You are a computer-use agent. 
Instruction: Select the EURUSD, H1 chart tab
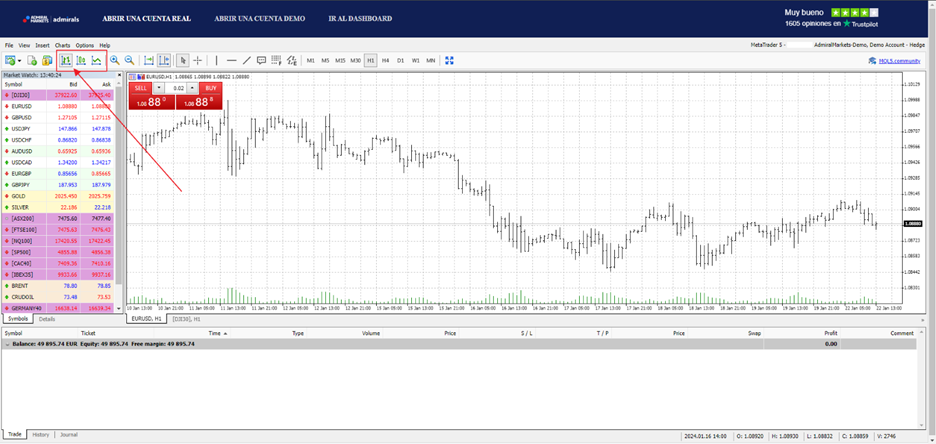click(147, 319)
